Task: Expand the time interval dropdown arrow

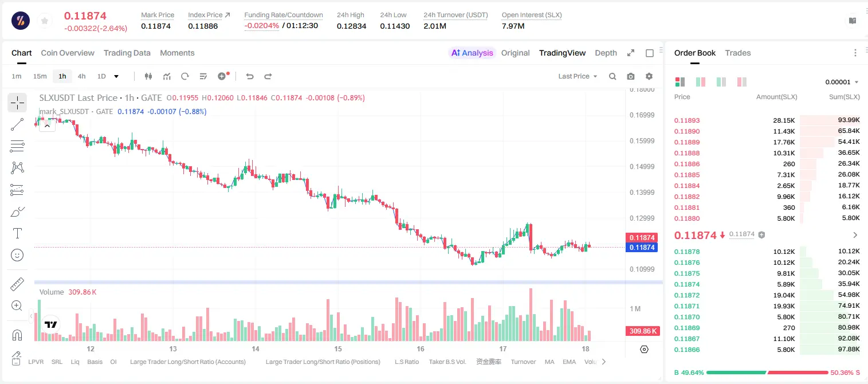Action: click(116, 76)
